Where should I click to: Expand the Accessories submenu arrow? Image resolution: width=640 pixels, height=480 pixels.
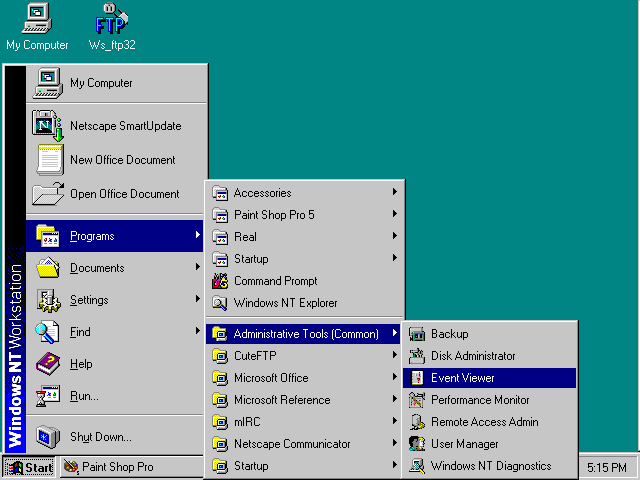pos(394,191)
